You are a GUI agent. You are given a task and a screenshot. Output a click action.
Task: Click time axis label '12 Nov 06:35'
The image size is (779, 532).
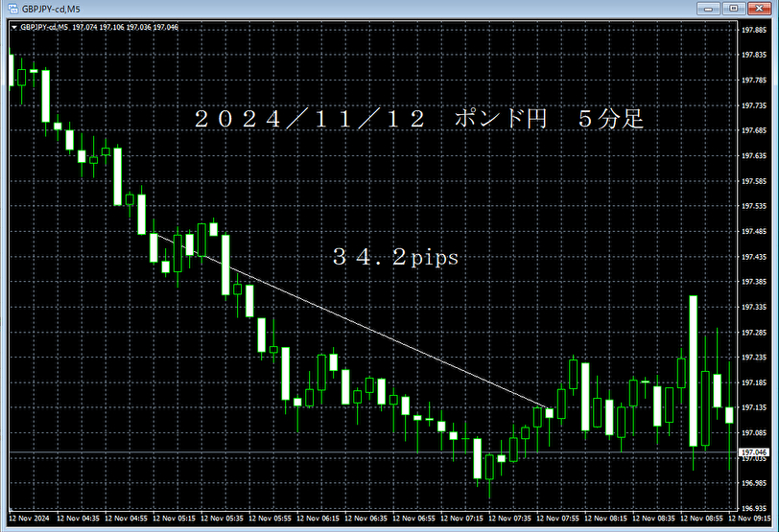pyautogui.click(x=366, y=519)
